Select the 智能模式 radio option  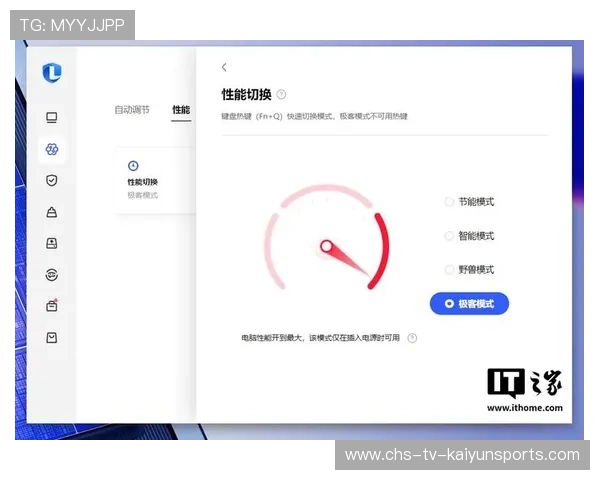click(470, 236)
